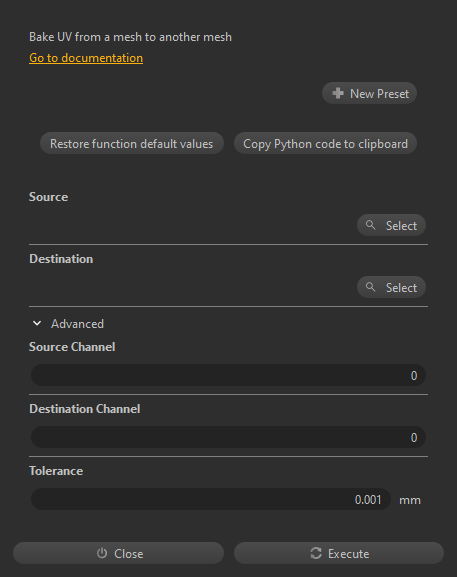
Task: Focus the Source Channel value field
Action: tap(228, 375)
